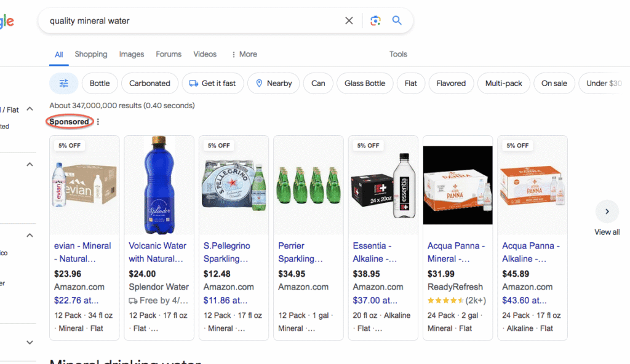This screenshot has width=630, height=364.
Task: Open the evian Mineral Natural product link
Action: 82,252
